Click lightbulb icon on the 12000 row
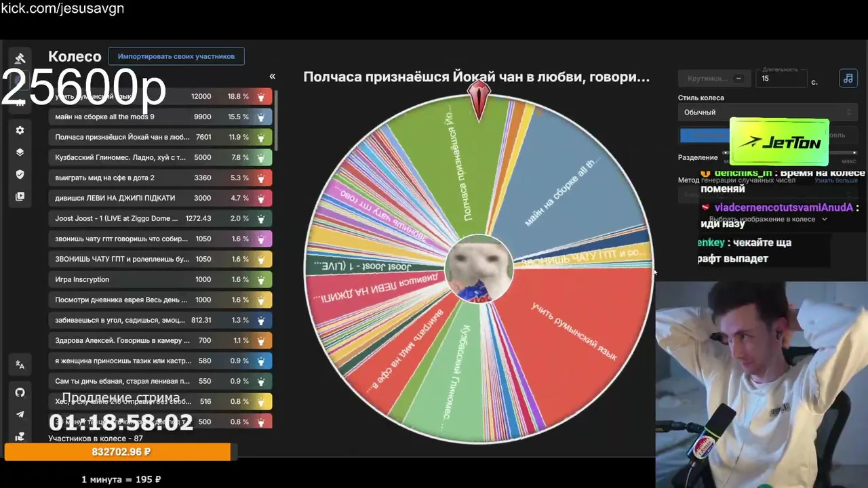The height and width of the screenshot is (488, 868). pyautogui.click(x=261, y=96)
